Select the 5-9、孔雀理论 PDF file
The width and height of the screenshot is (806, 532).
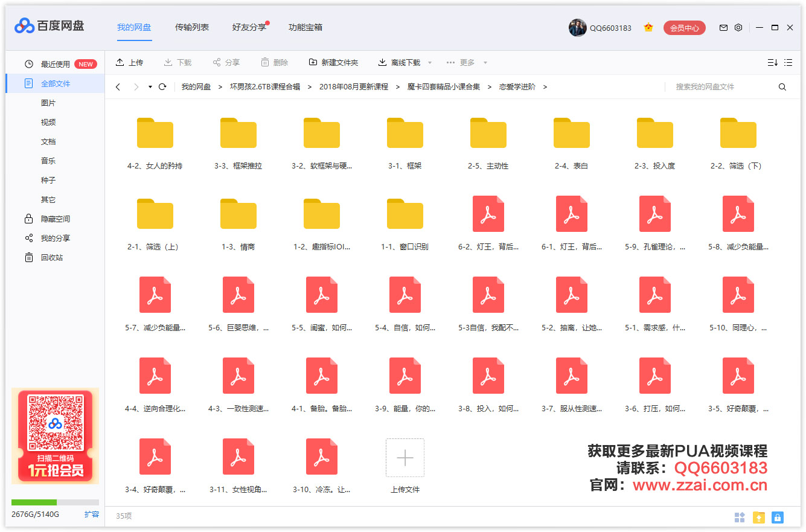(655, 214)
